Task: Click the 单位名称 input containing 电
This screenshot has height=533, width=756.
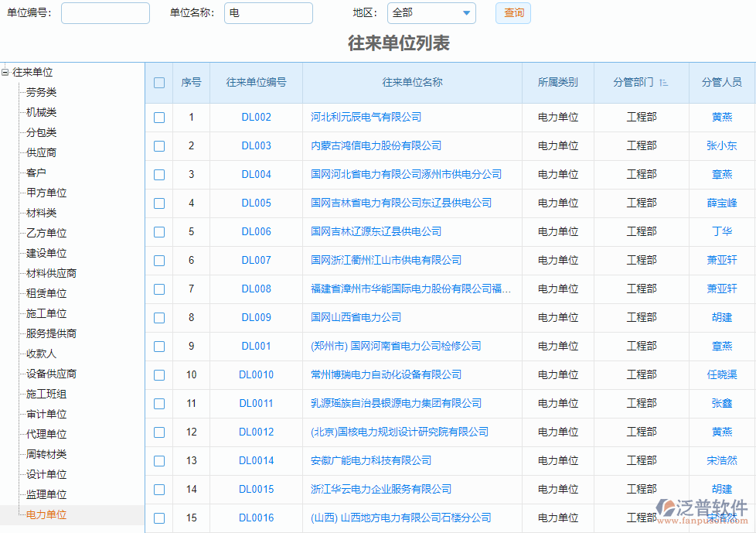Action: (x=268, y=13)
